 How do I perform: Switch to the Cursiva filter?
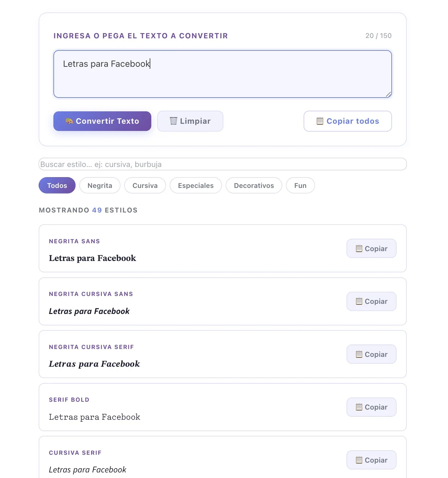[145, 186]
